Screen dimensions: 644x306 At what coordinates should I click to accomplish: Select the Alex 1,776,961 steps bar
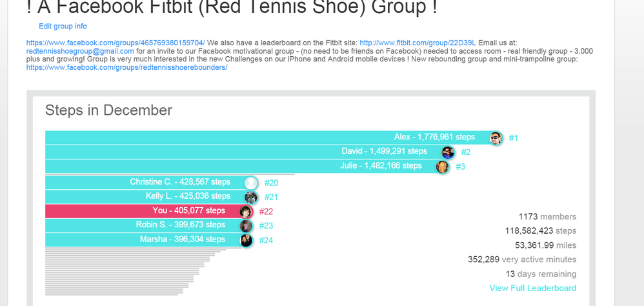(270, 138)
